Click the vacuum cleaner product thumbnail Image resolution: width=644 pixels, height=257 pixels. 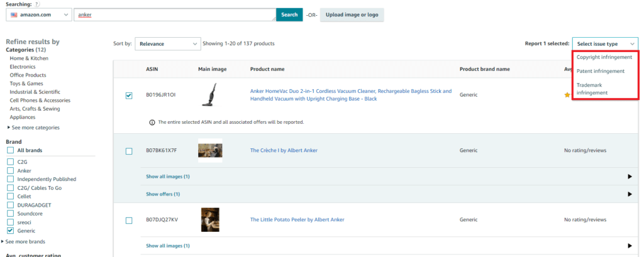[210, 95]
